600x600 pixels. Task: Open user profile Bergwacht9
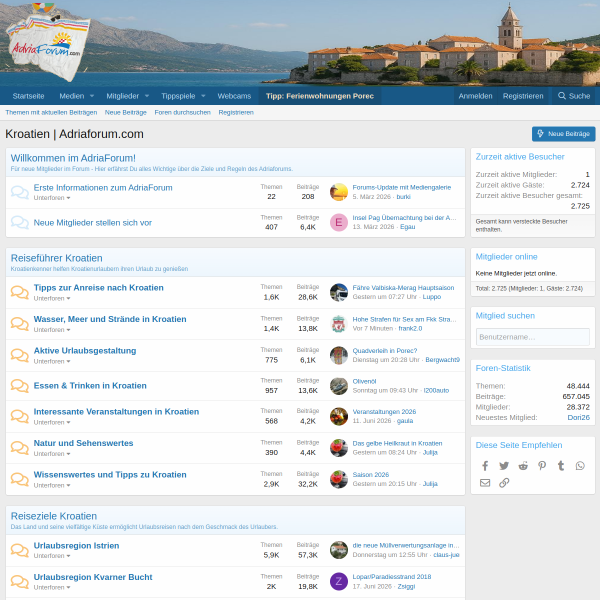(442, 360)
